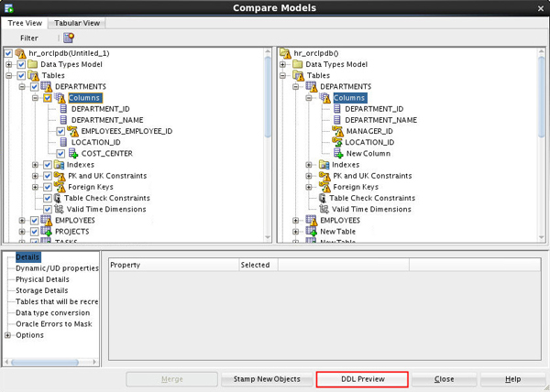Click the EMPLOYEES_EMPLOYEE_ID key icon in left tree
The height and width of the screenshot is (392, 550).
pyautogui.click(x=72, y=131)
